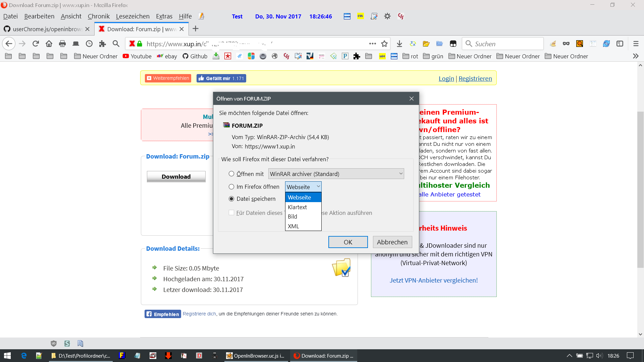Screen dimensions: 644x362
Task: Expand the WinRAR archiver application dropdown
Action: click(x=336, y=174)
